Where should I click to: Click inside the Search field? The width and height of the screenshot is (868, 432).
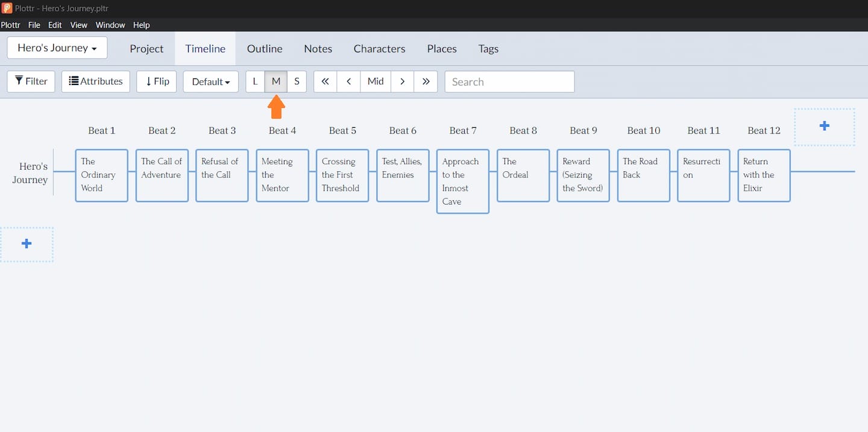point(509,81)
